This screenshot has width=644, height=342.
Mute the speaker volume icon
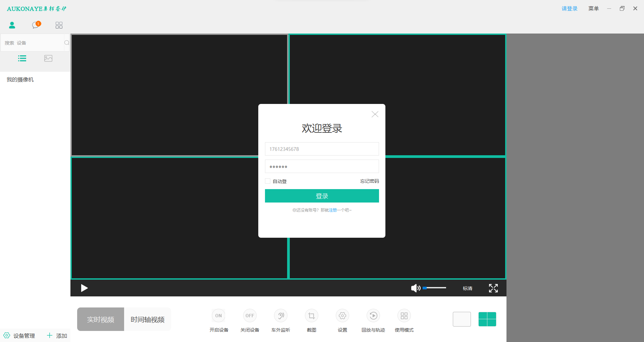pyautogui.click(x=416, y=288)
